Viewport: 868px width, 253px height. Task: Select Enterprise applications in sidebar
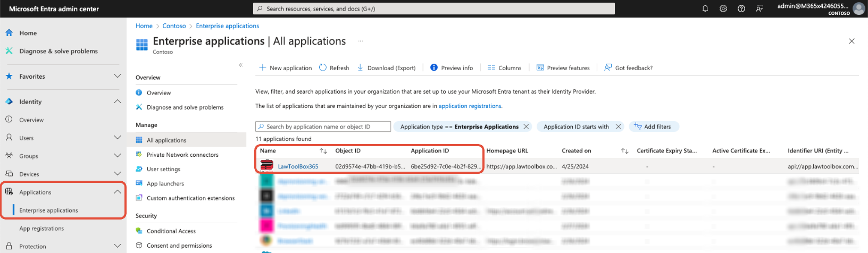pos(48,210)
